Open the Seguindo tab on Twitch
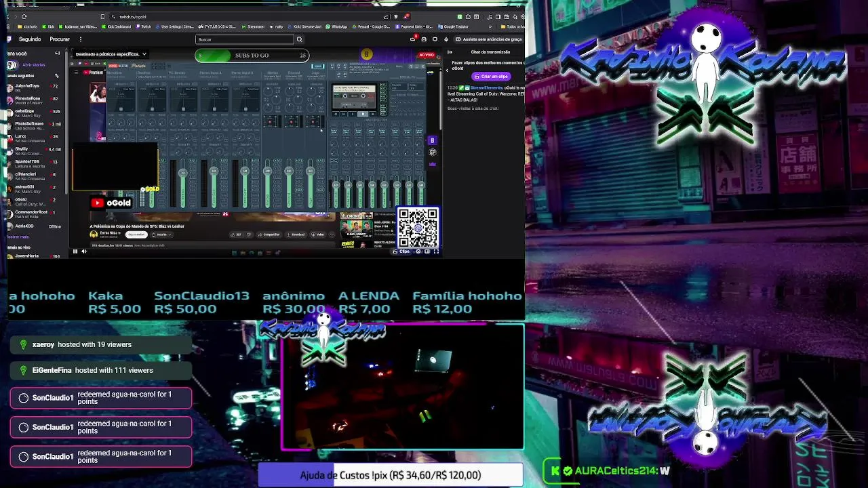This screenshot has height=488, width=868. point(30,39)
